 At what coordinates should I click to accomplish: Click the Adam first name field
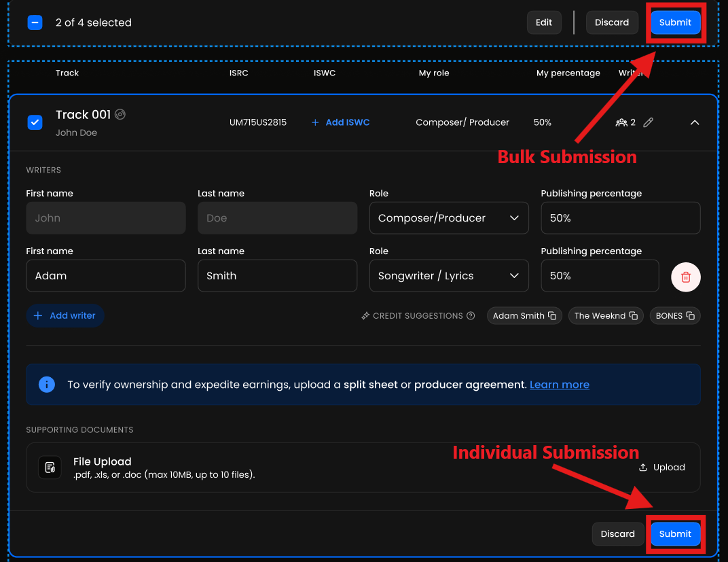point(105,276)
